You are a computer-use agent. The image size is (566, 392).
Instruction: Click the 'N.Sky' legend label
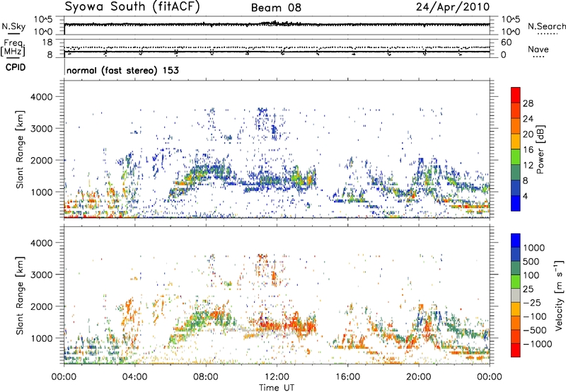tap(13, 26)
